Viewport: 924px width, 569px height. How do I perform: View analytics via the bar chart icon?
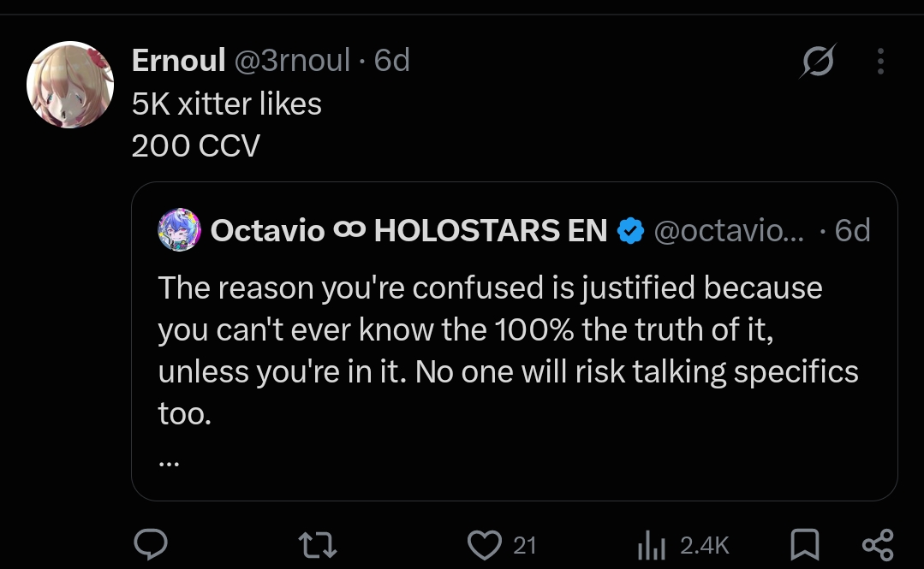651,545
